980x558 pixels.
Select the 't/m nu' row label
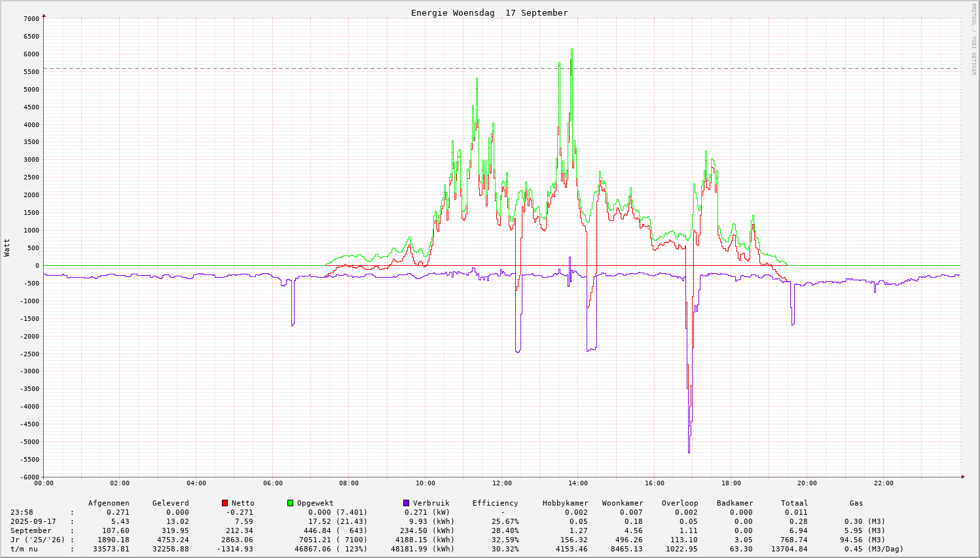click(24, 549)
